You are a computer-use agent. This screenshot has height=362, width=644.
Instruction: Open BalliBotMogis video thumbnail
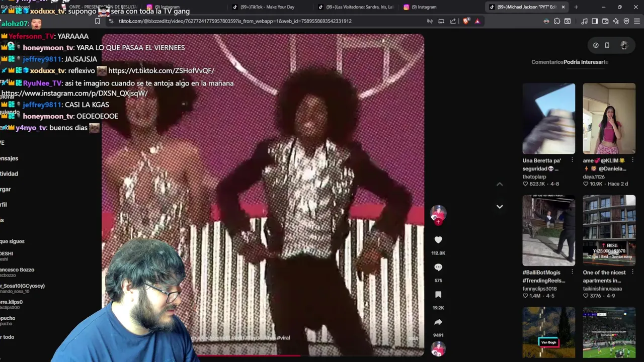pyautogui.click(x=548, y=230)
